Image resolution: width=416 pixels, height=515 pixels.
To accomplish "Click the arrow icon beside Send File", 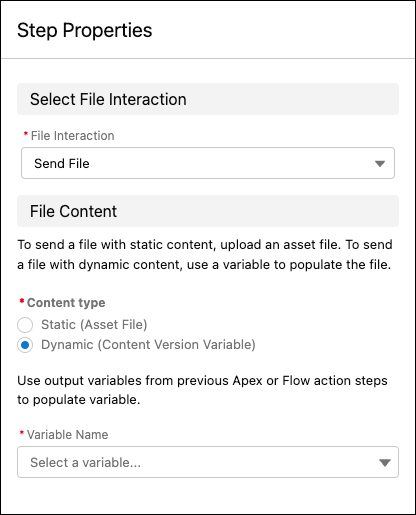I will pos(380,164).
